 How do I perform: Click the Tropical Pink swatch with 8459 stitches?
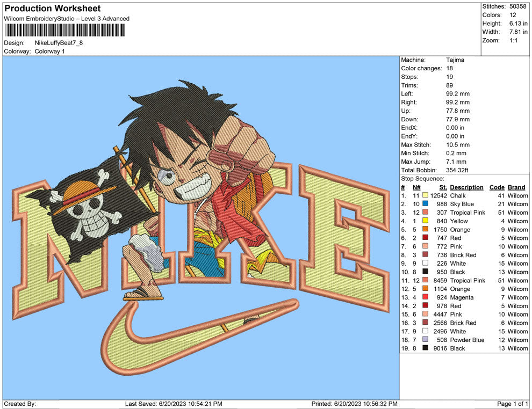point(425,280)
